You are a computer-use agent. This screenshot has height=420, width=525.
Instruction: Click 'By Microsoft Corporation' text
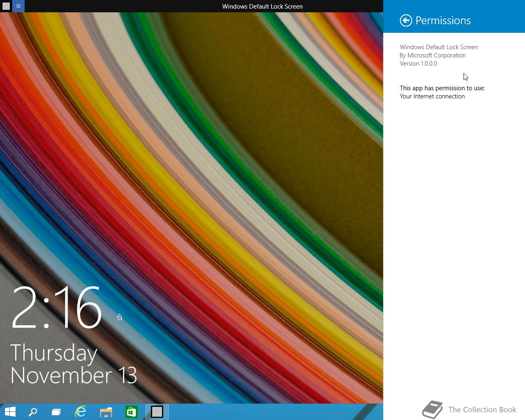433,55
